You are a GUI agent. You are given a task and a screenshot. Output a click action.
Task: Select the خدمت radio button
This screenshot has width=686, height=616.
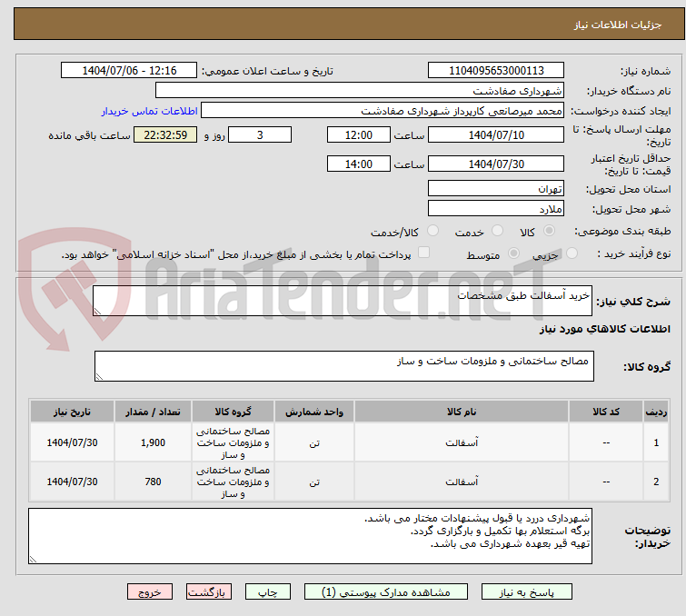point(497,231)
